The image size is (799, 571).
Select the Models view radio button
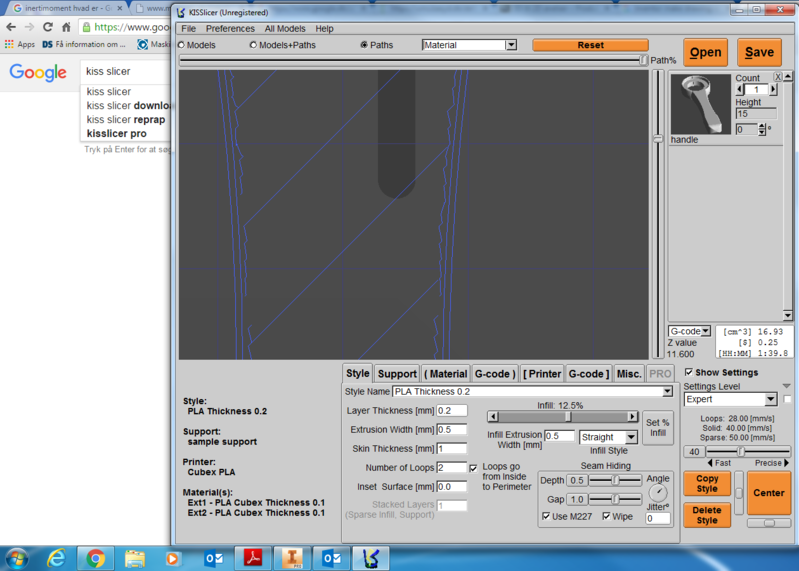pyautogui.click(x=181, y=45)
